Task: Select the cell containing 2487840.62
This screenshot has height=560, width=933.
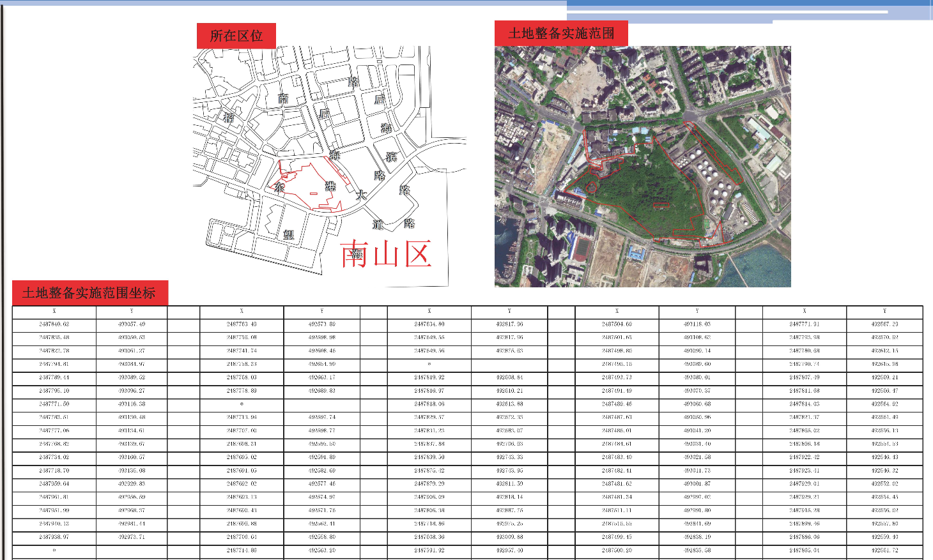Action: coord(54,324)
